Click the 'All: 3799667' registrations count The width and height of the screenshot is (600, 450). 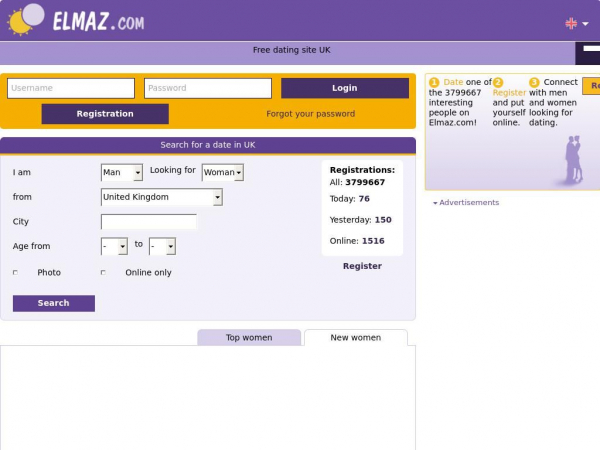(x=357, y=182)
